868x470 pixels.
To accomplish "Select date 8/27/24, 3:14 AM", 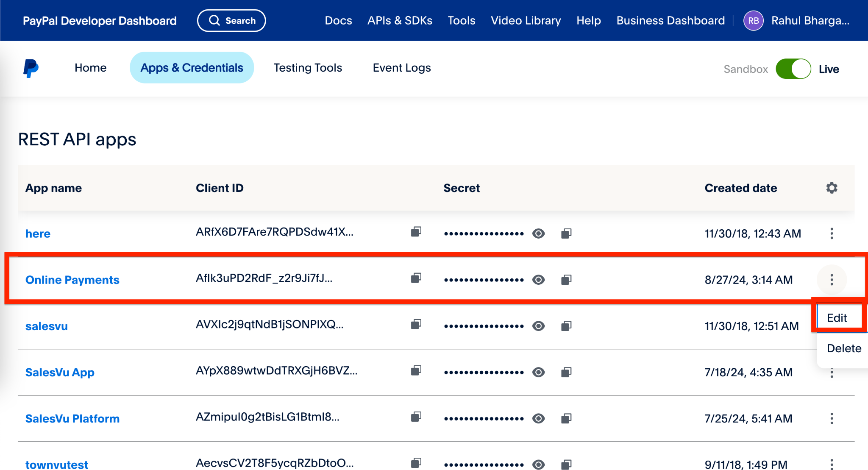I will click(x=748, y=280).
